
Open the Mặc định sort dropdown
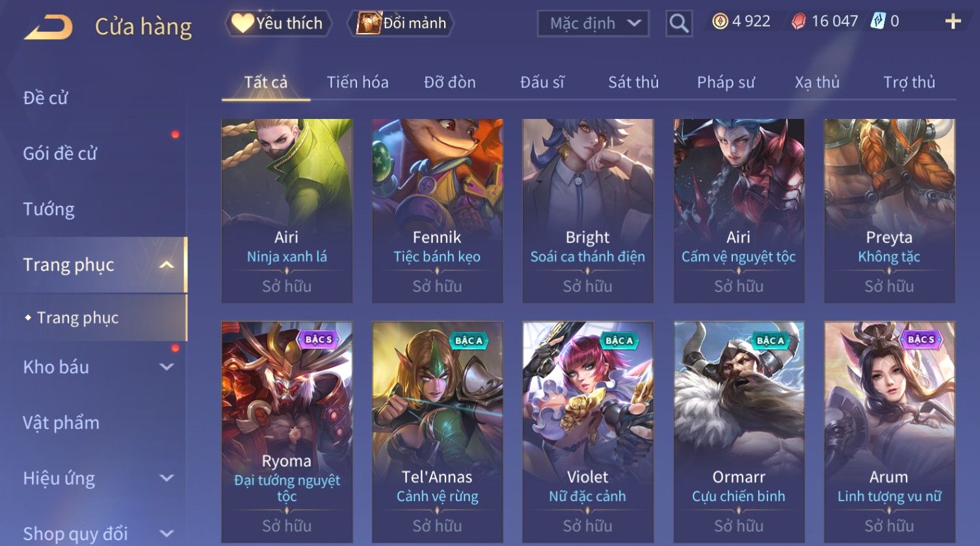tap(593, 23)
